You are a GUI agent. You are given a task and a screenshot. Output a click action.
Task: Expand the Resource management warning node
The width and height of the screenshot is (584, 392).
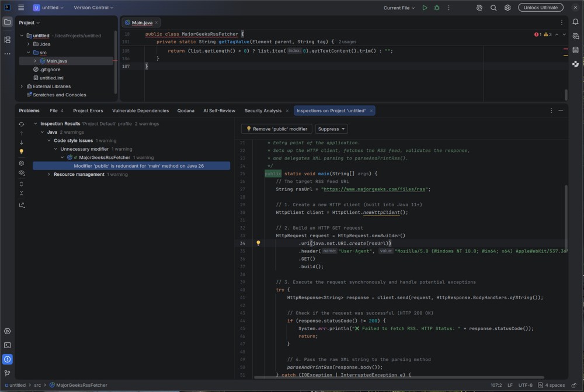pos(49,175)
